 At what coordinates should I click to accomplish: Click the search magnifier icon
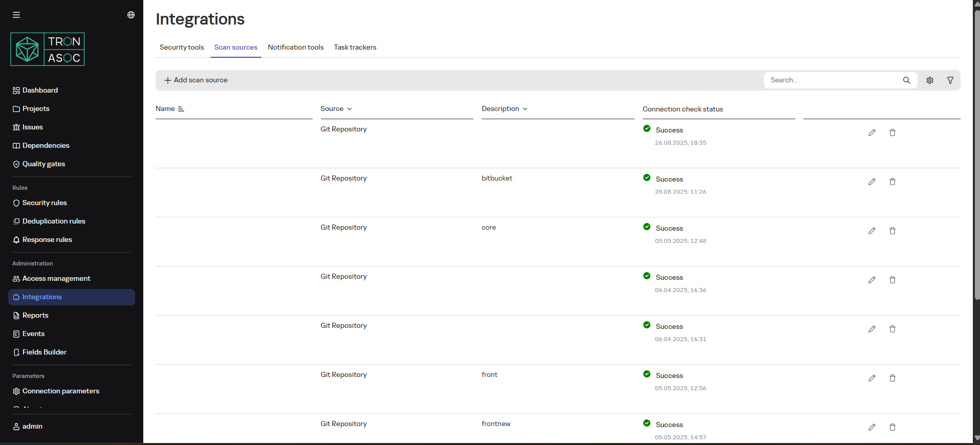[906, 80]
